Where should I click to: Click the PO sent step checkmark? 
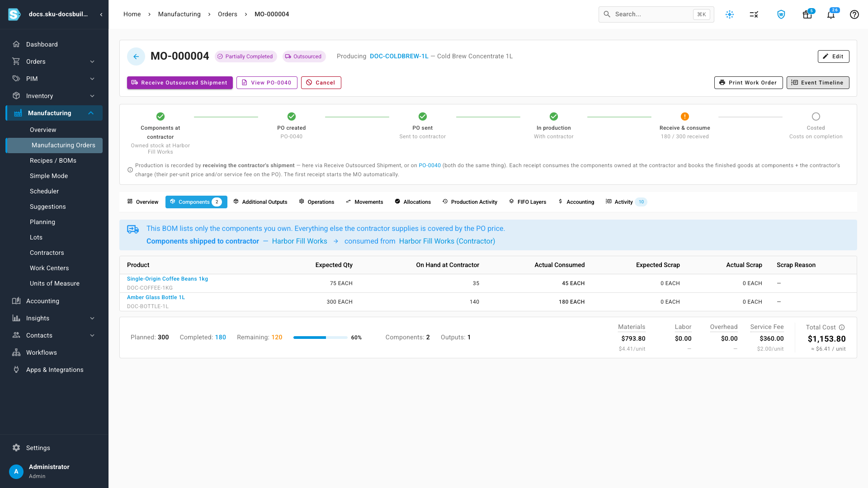423,117
